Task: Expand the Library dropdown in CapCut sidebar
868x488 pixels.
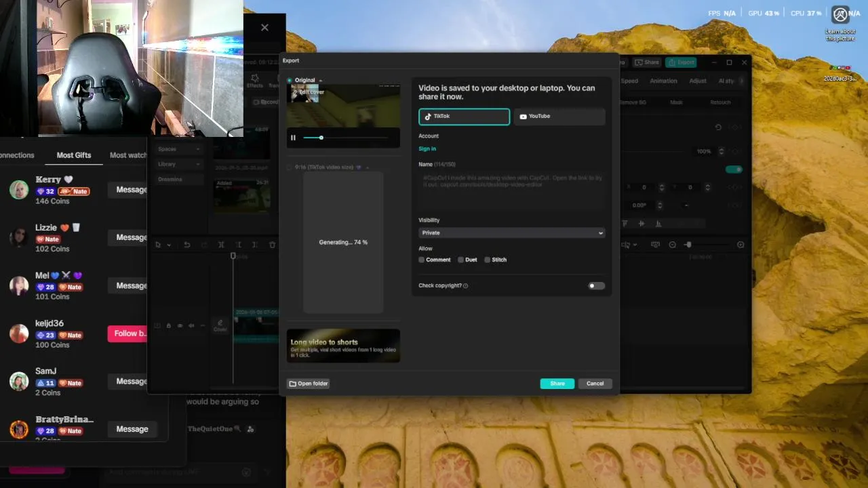Action: pos(179,164)
